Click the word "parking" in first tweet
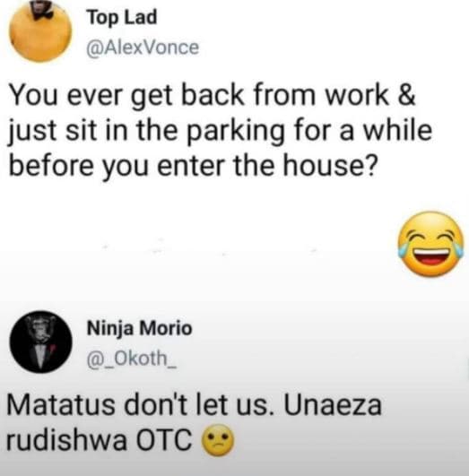 [235, 132]
